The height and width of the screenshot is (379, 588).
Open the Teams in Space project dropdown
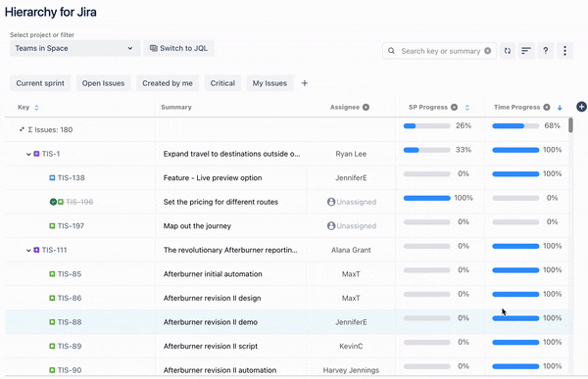click(x=75, y=48)
